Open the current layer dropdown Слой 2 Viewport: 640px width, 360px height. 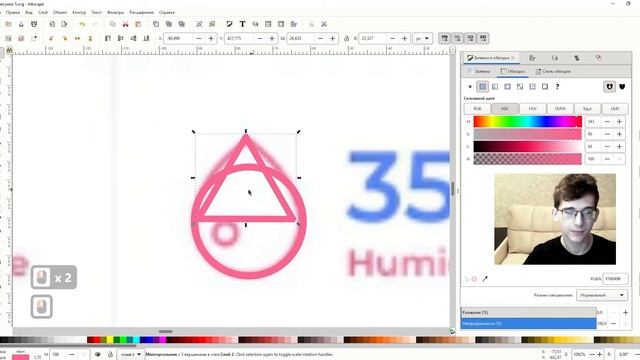(x=130, y=355)
